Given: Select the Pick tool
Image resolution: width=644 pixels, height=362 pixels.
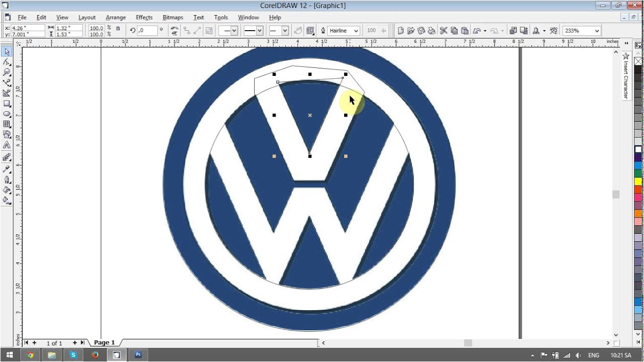Looking at the screenshot, I should (x=7, y=52).
